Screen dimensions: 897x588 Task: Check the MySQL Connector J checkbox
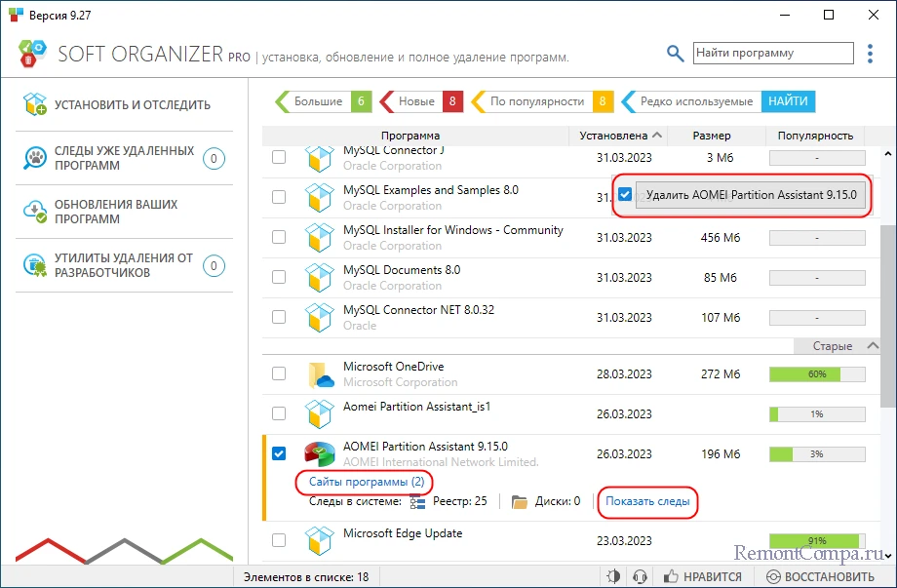pyautogui.click(x=279, y=157)
